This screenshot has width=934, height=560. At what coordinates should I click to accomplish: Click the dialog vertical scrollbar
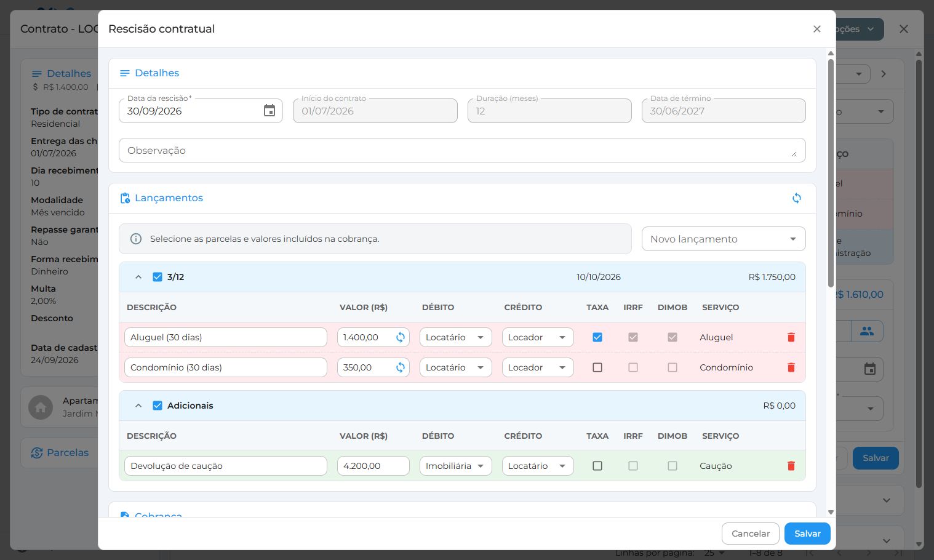pyautogui.click(x=831, y=172)
